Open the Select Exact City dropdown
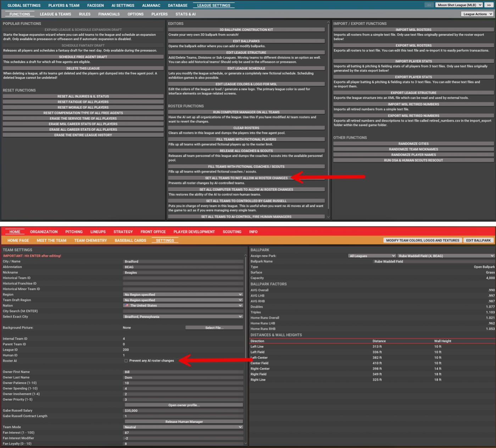Screen dimensions: 496x448 183,317
